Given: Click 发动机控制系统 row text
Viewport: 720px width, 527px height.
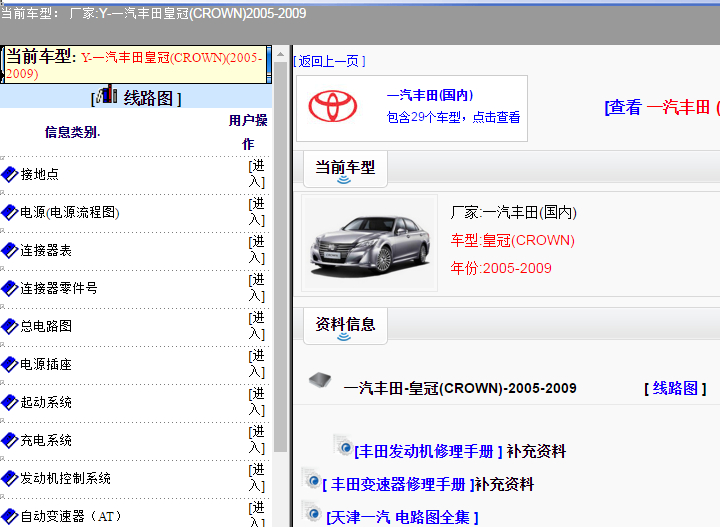Looking at the screenshot, I should pyautogui.click(x=65, y=478).
